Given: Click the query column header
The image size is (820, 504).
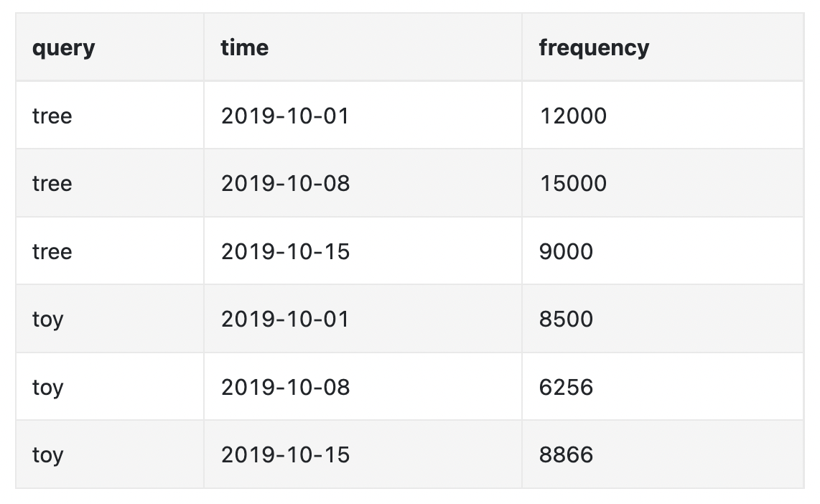Looking at the screenshot, I should tap(64, 48).
